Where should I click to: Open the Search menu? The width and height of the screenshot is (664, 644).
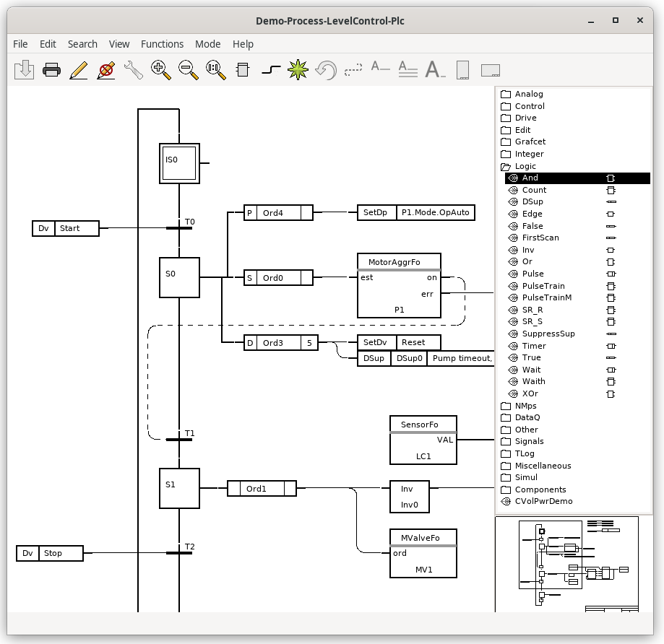[x=82, y=44]
